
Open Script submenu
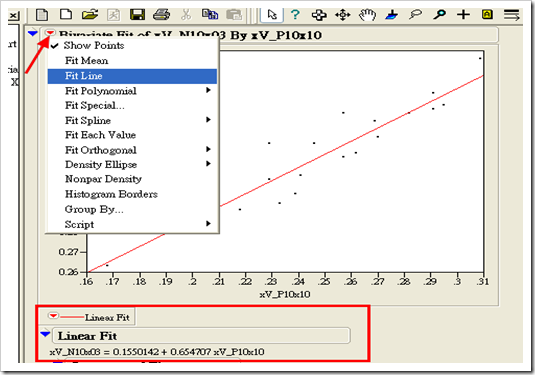click(x=132, y=225)
